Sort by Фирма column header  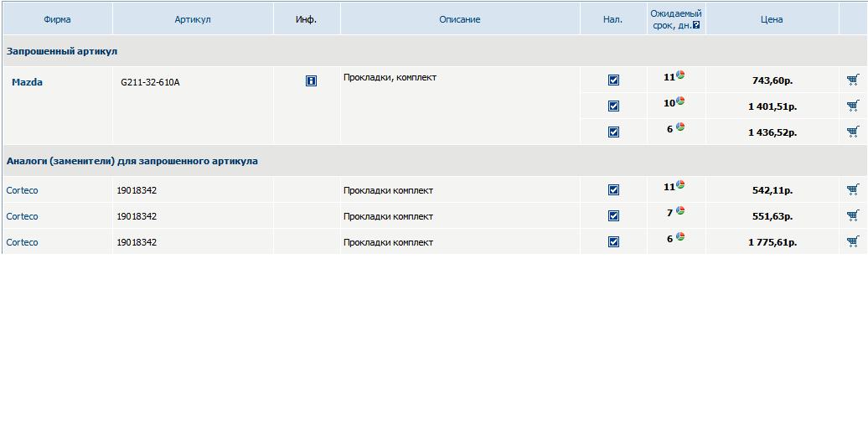click(57, 19)
